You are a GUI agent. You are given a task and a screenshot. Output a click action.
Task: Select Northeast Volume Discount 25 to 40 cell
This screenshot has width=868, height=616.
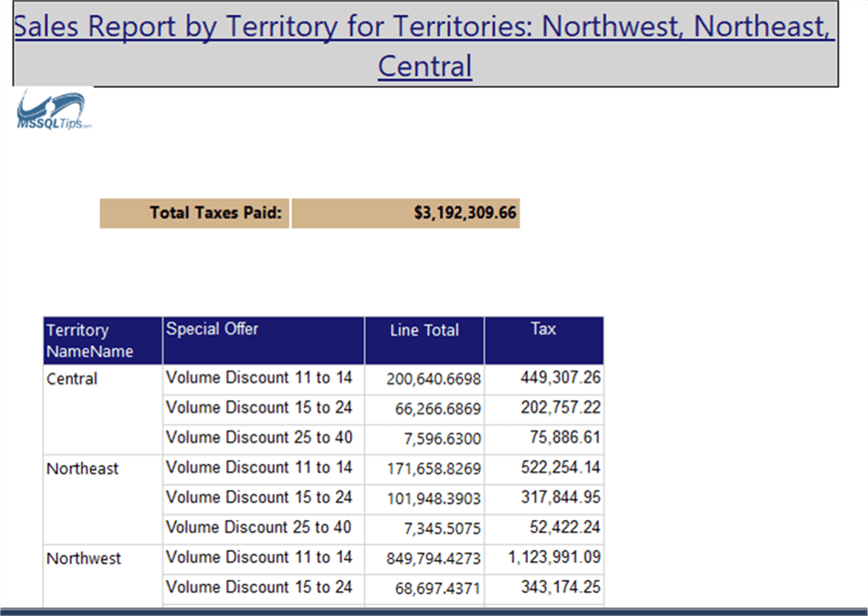pos(263,529)
